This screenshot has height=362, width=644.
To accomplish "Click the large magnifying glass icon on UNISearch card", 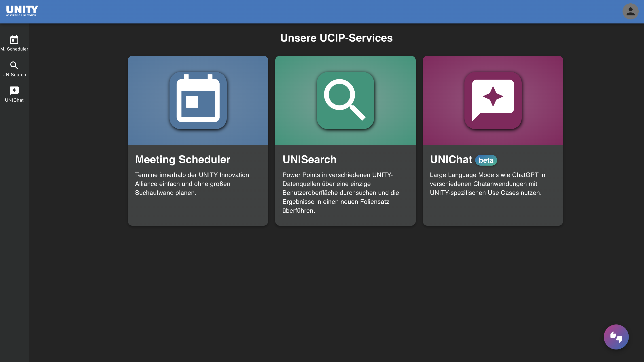I will [345, 100].
